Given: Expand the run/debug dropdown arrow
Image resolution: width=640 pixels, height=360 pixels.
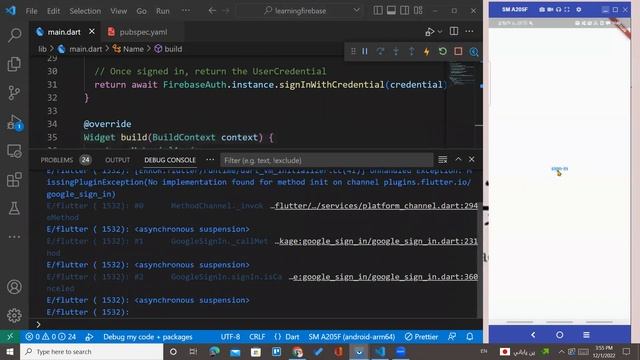Looking at the screenshot, I should [440, 31].
